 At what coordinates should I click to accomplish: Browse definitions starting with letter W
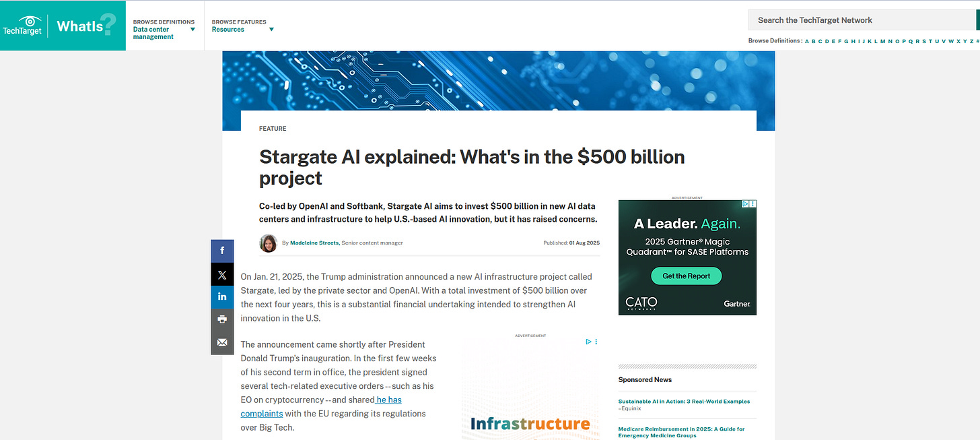pyautogui.click(x=950, y=41)
